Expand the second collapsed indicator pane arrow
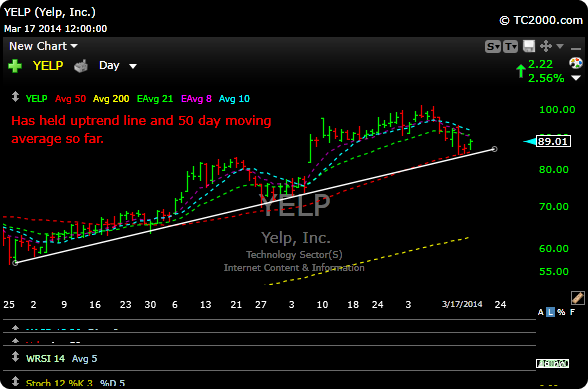The width and height of the screenshot is (588, 389). coord(15,341)
